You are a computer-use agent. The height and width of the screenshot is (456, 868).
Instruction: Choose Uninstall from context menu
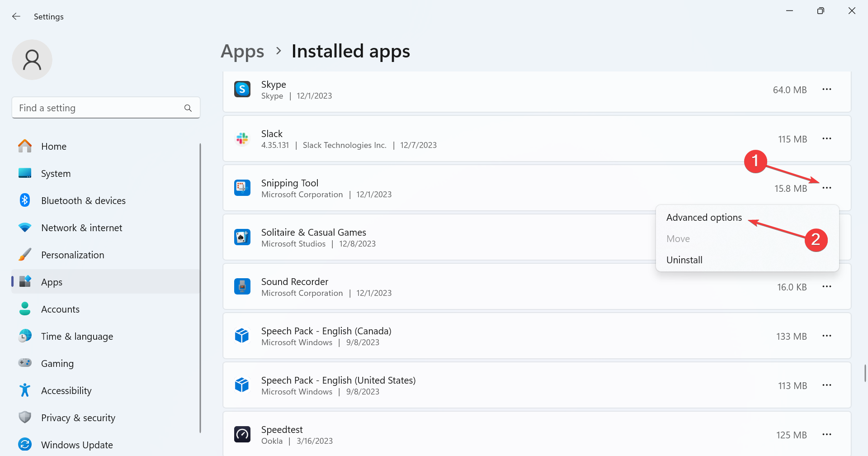point(747,260)
